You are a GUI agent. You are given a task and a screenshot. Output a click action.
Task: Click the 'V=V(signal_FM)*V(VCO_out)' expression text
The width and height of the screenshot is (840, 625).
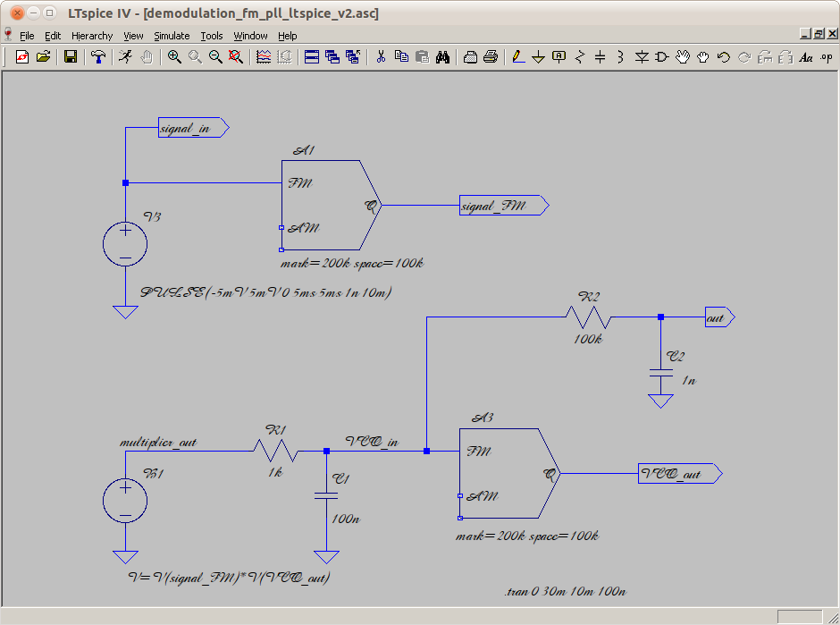click(x=229, y=578)
